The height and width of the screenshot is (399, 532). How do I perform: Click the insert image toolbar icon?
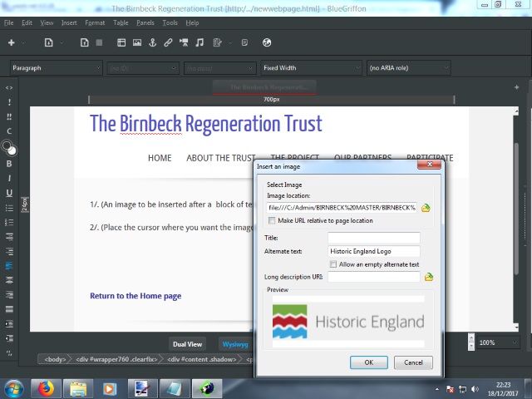coord(137,42)
